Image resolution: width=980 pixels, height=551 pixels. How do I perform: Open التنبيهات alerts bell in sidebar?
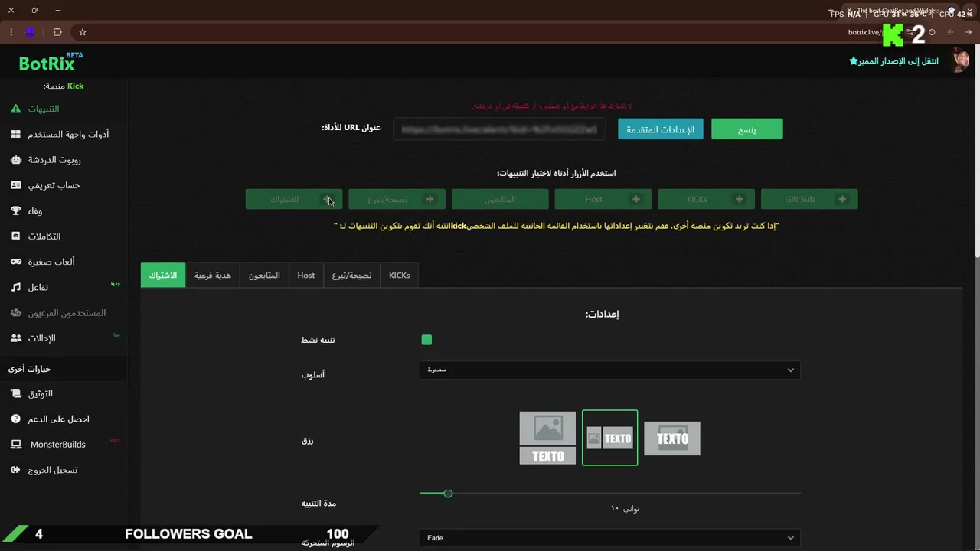[x=15, y=109]
